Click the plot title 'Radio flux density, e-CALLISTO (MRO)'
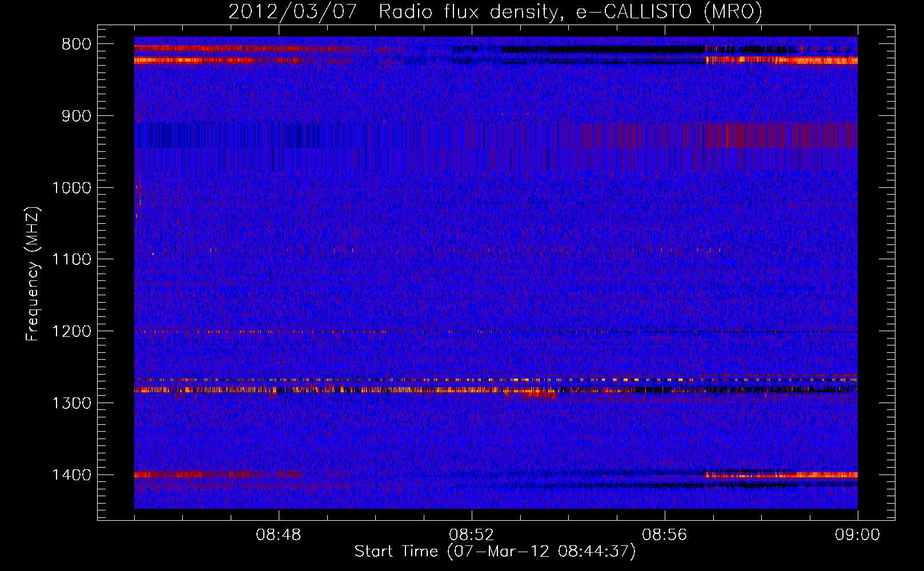Image resolution: width=924 pixels, height=571 pixels. point(571,11)
